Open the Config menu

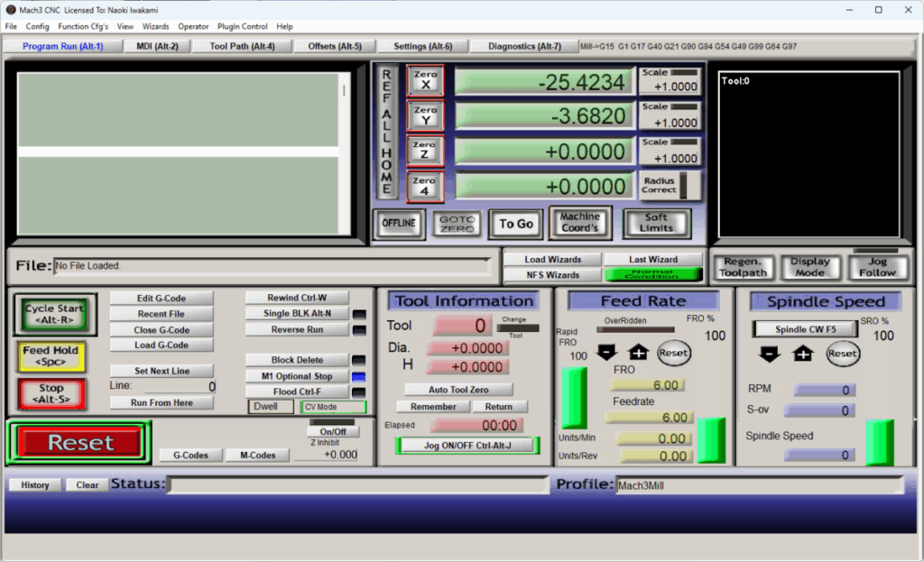[37, 26]
